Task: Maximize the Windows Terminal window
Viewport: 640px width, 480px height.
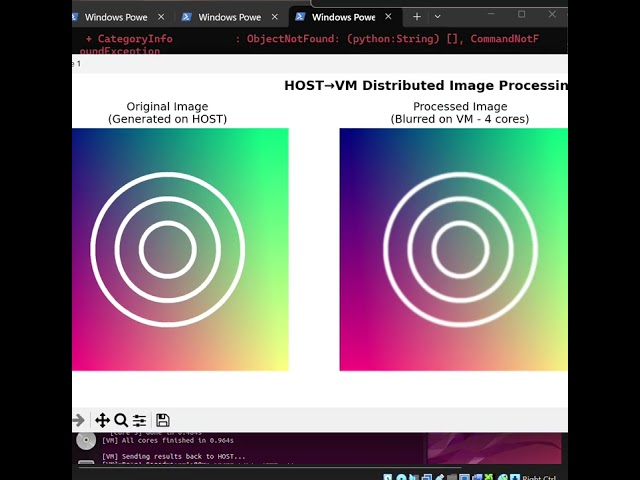Action: [521, 14]
